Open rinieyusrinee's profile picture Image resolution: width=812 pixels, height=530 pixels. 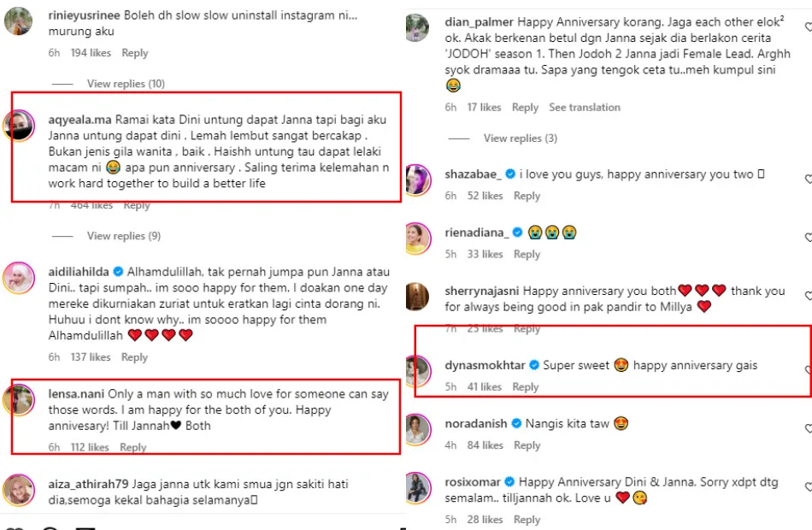point(19,21)
